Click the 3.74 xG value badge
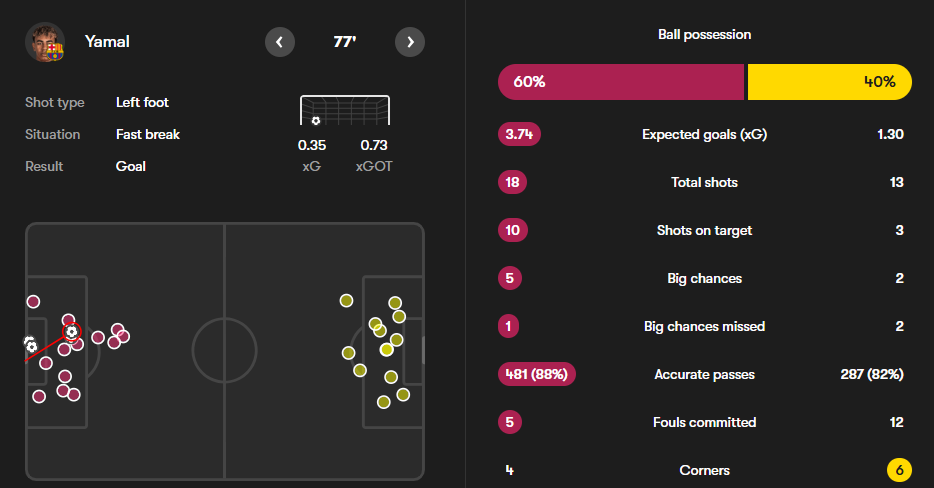934x488 pixels. click(x=519, y=134)
